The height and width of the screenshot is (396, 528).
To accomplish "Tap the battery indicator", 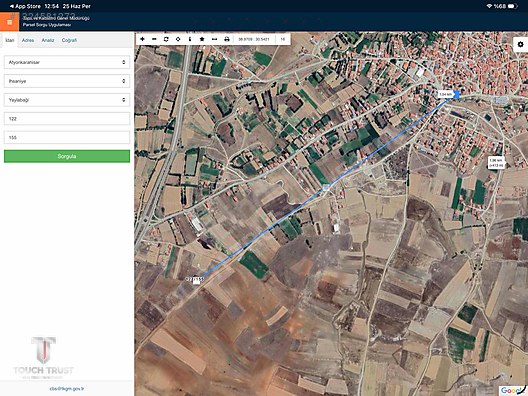I will 513,6.
